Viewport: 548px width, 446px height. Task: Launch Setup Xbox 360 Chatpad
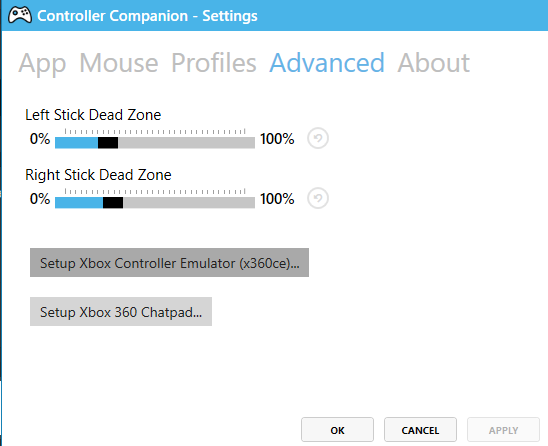click(121, 311)
